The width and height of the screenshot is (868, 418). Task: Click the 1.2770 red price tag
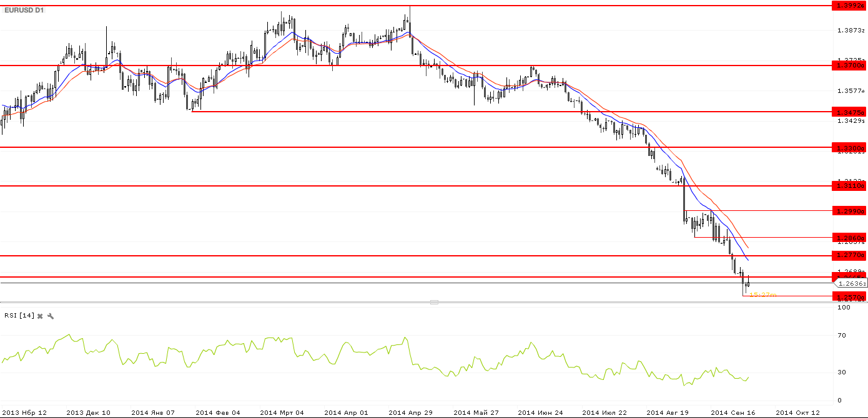(850, 255)
